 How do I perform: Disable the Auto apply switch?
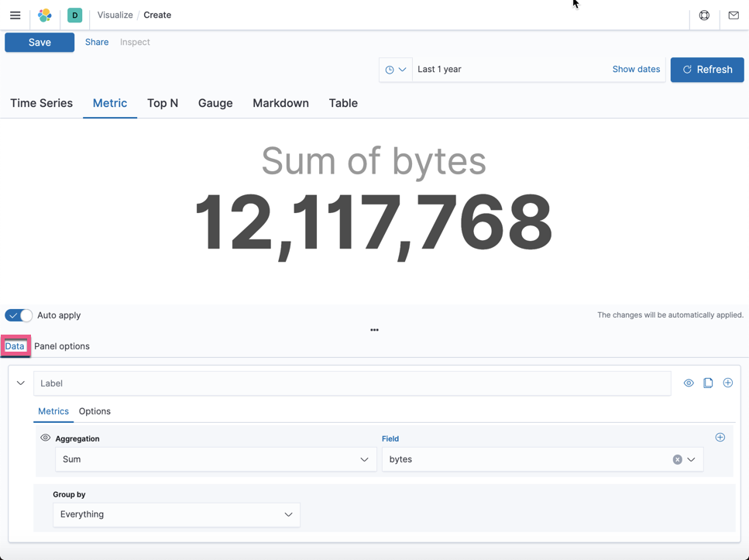pyautogui.click(x=18, y=315)
